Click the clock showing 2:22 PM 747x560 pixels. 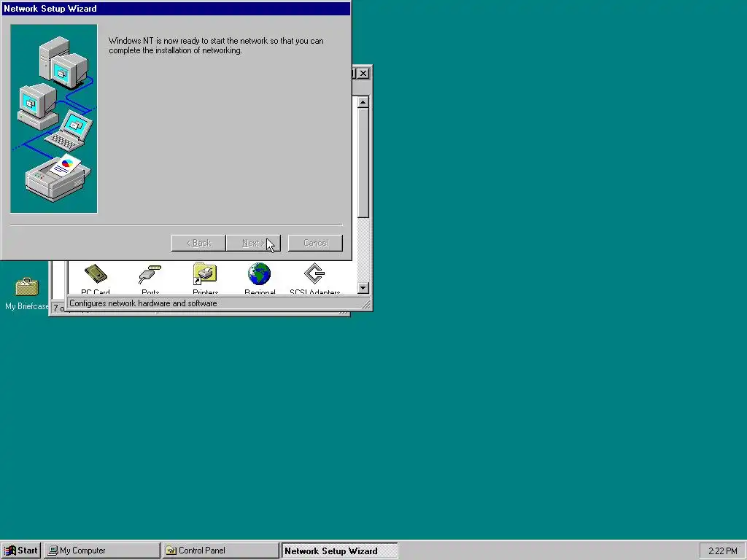(722, 551)
